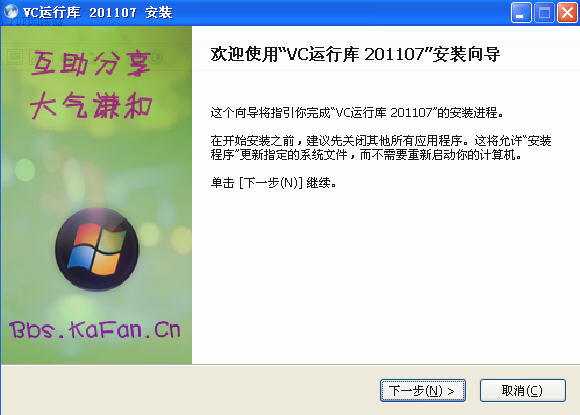This screenshot has width=580, height=415.
Task: Minimize the installer window
Action: tap(521, 13)
